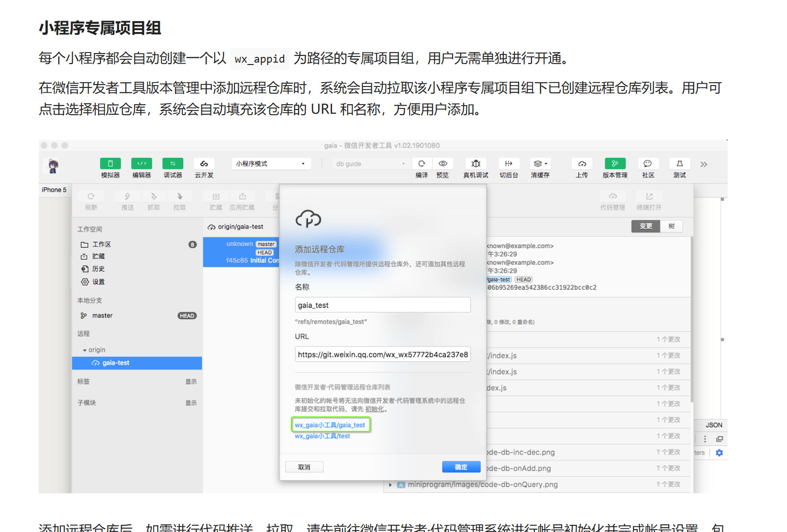Click the 编译 compile icon
The height and width of the screenshot is (532, 787).
(x=421, y=163)
